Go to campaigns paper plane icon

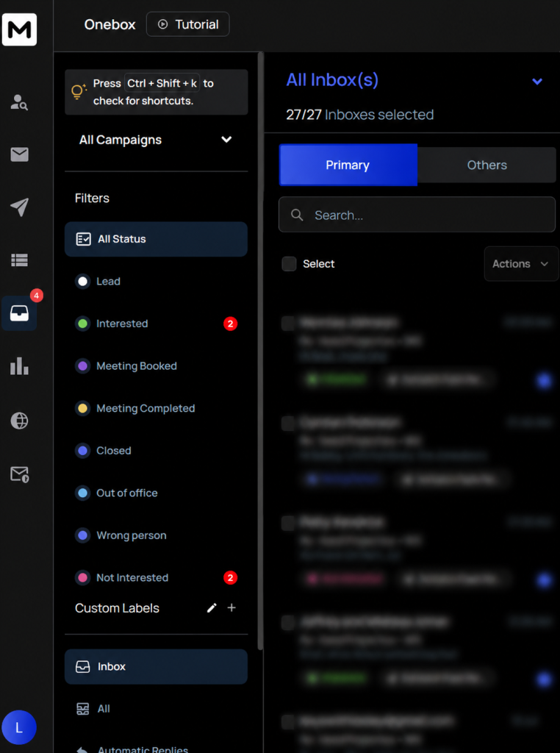(19, 207)
